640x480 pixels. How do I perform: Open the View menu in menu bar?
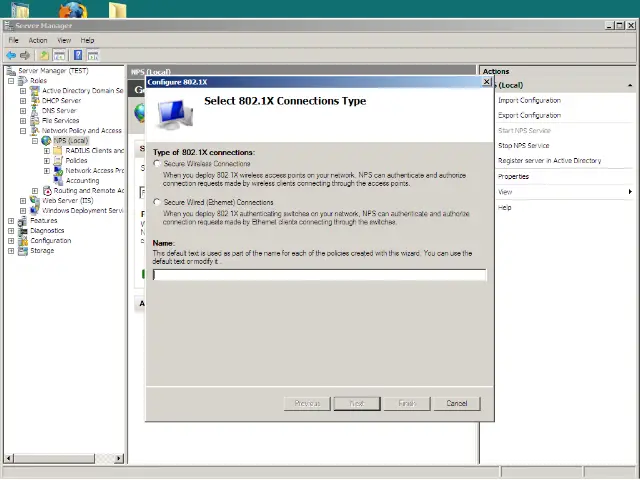click(64, 40)
